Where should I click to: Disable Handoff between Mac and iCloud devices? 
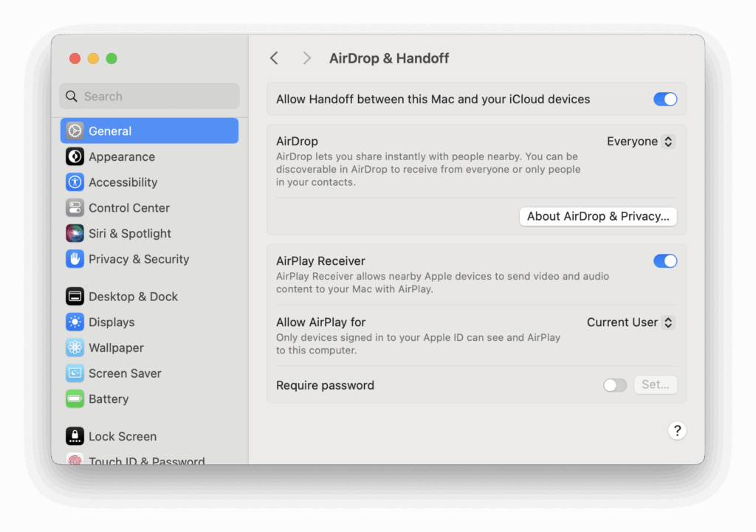click(x=665, y=99)
